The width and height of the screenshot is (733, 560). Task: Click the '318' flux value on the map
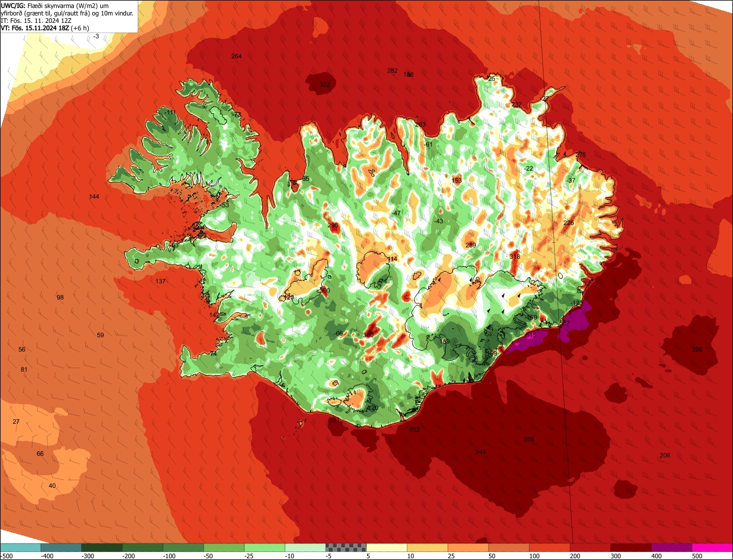pyautogui.click(x=515, y=257)
